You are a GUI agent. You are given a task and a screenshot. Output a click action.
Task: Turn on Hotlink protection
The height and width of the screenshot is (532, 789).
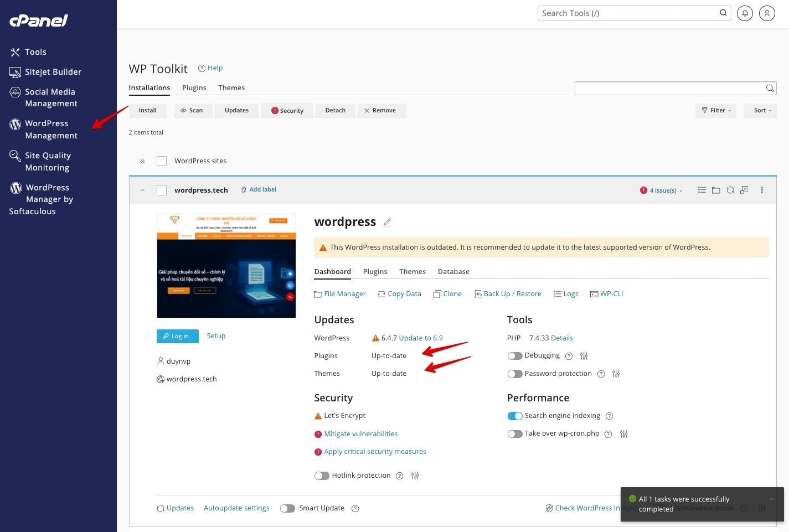point(322,476)
